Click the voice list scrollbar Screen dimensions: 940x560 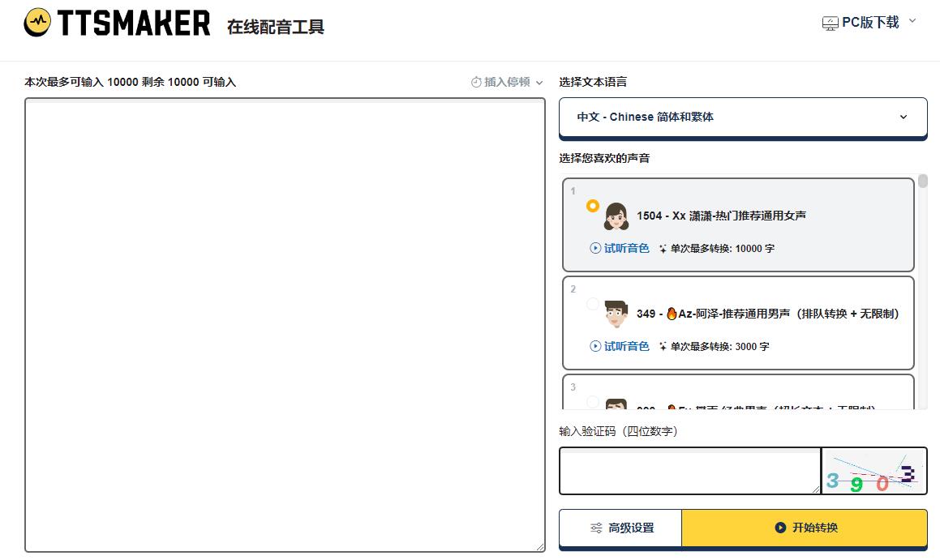coord(923,181)
